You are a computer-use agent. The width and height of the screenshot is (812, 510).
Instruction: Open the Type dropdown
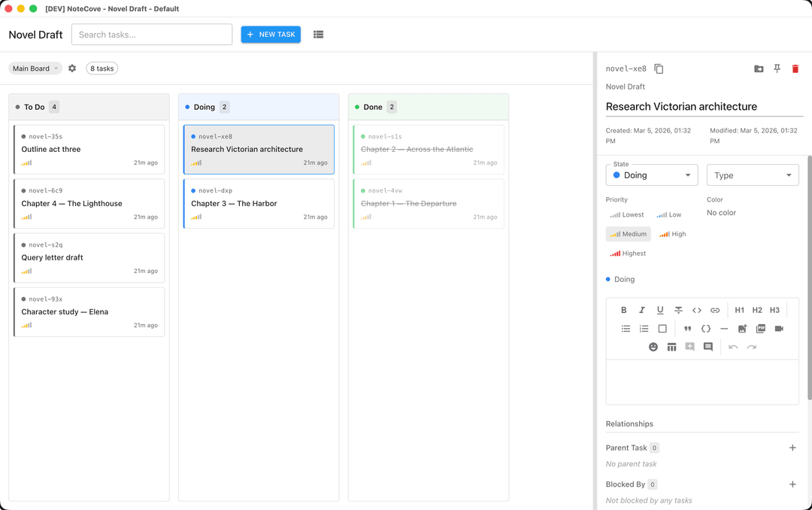(752, 175)
